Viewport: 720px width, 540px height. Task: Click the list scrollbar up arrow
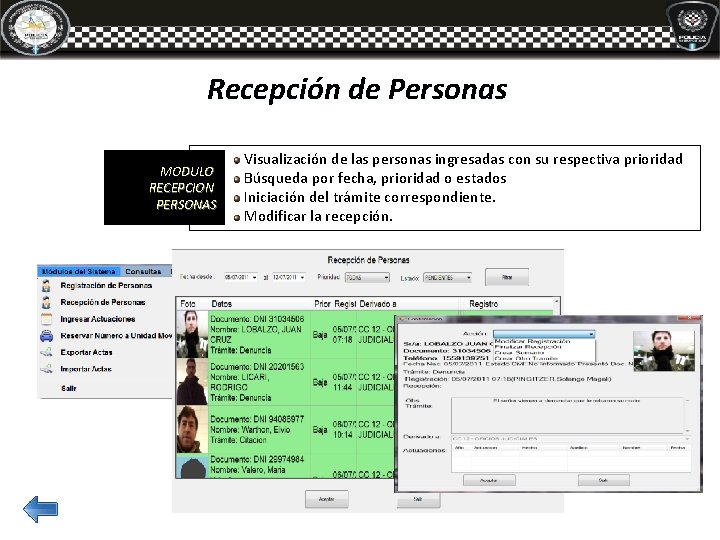tap(557, 301)
